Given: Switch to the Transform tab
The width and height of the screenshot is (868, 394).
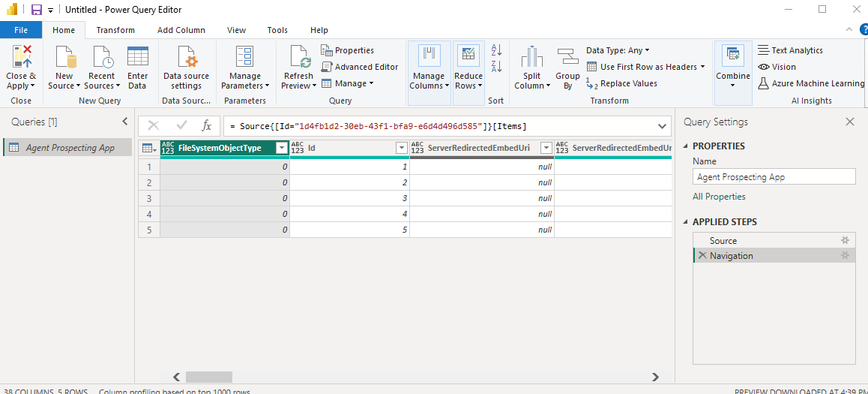Looking at the screenshot, I should 115,30.
